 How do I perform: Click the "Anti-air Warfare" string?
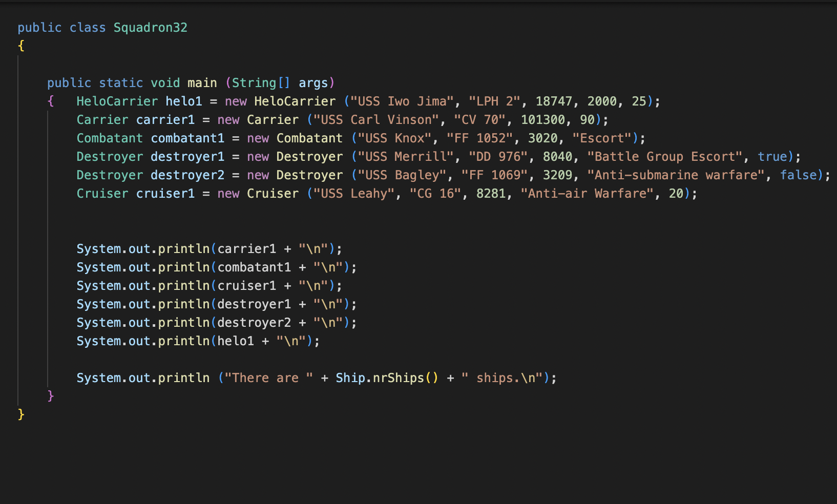[588, 194]
